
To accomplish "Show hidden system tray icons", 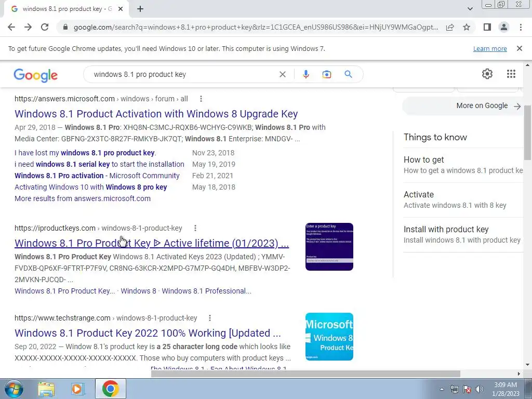I will pyautogui.click(x=442, y=389).
